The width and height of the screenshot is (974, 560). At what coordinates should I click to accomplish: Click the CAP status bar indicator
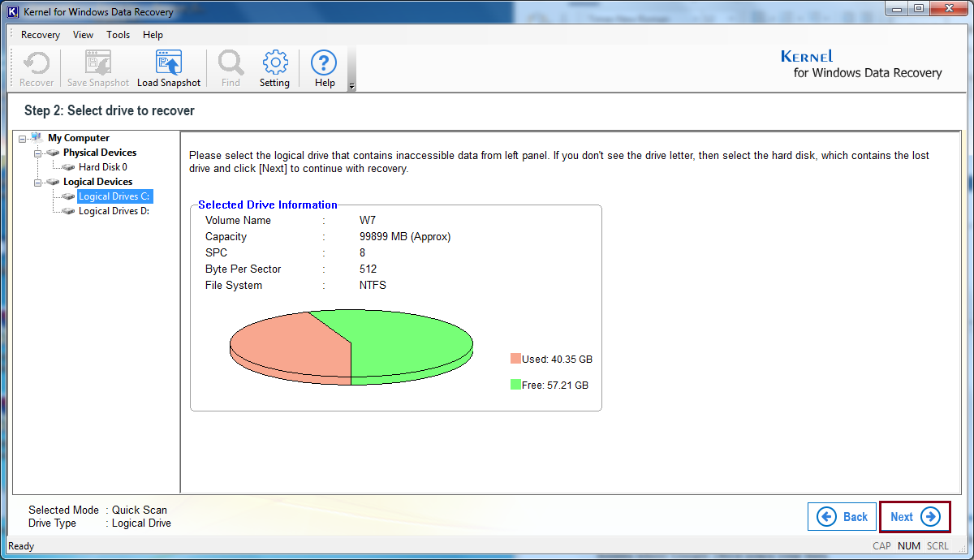(x=881, y=546)
